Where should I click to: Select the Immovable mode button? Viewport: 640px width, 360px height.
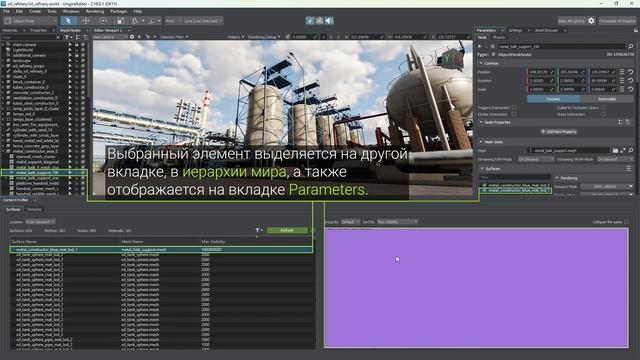pos(607,99)
